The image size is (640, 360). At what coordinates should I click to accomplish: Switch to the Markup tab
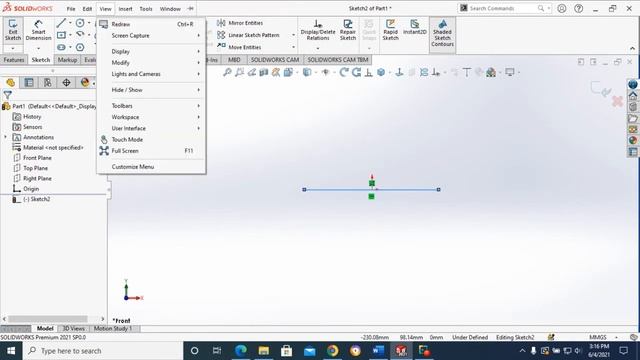tap(67, 60)
